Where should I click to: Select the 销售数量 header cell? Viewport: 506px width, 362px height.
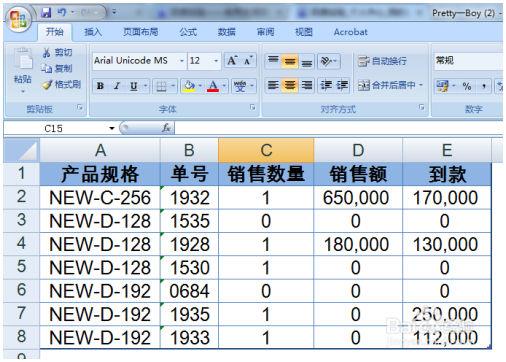[x=266, y=174]
